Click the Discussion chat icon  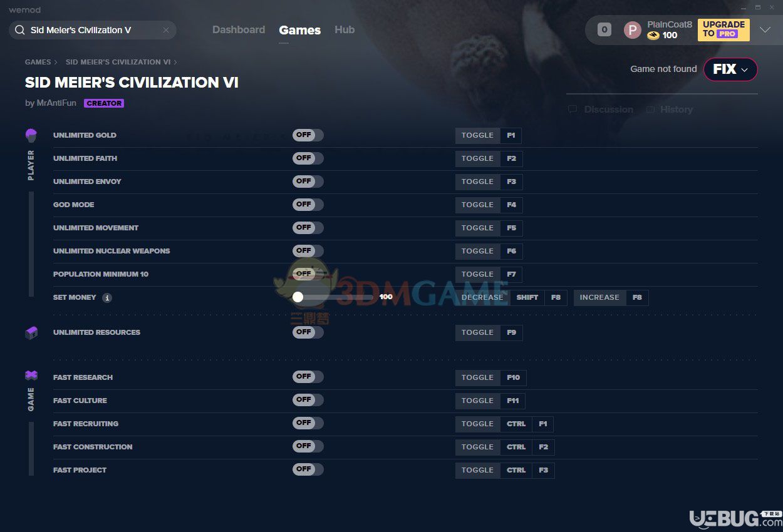pyautogui.click(x=573, y=110)
